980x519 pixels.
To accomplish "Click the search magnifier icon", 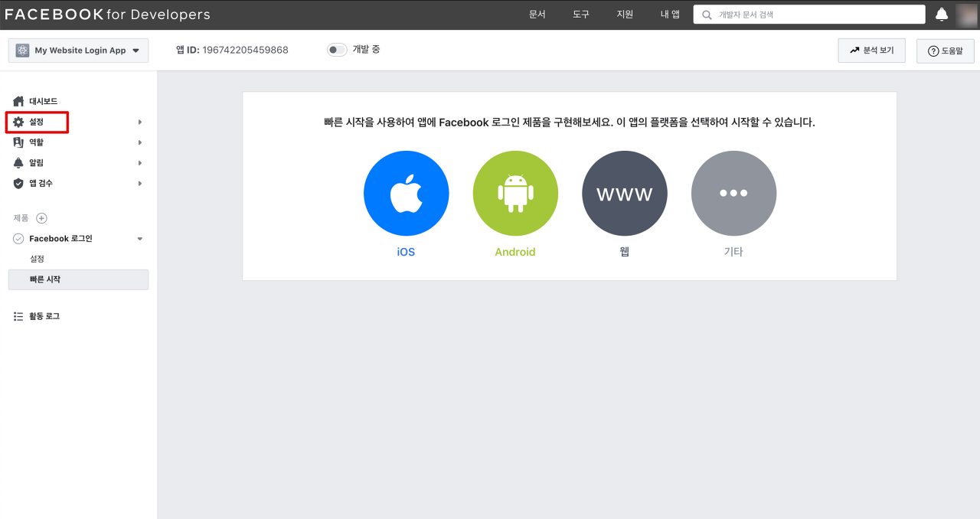I will pyautogui.click(x=707, y=15).
